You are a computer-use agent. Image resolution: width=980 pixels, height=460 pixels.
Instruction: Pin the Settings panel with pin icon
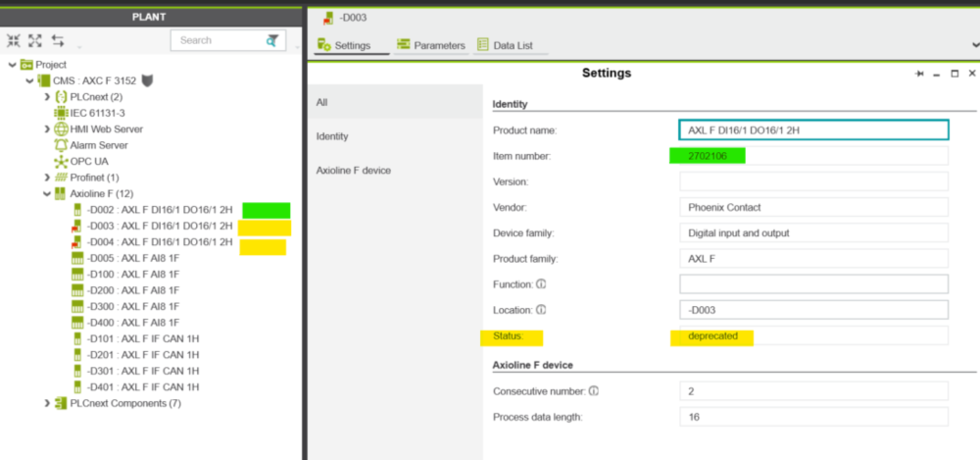tap(919, 74)
